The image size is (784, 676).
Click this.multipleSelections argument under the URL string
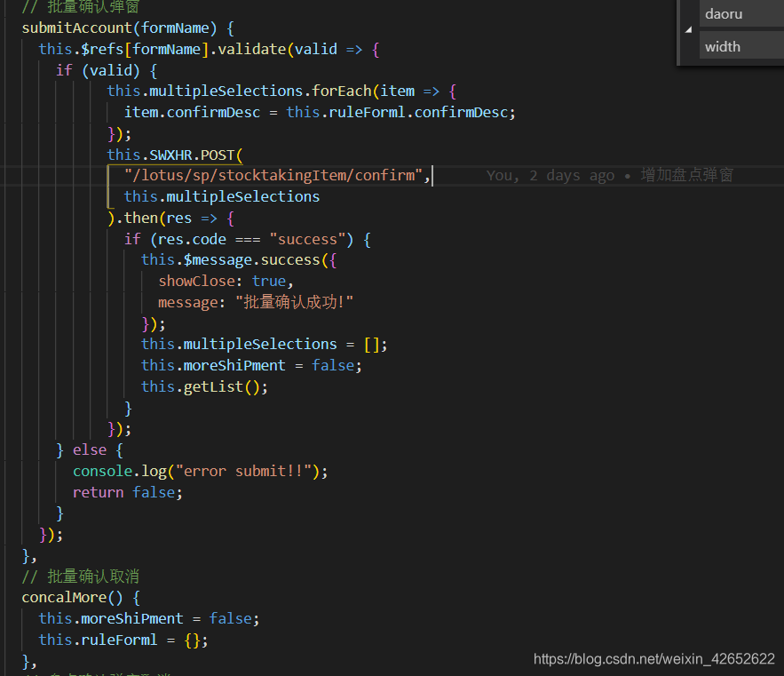(221, 196)
